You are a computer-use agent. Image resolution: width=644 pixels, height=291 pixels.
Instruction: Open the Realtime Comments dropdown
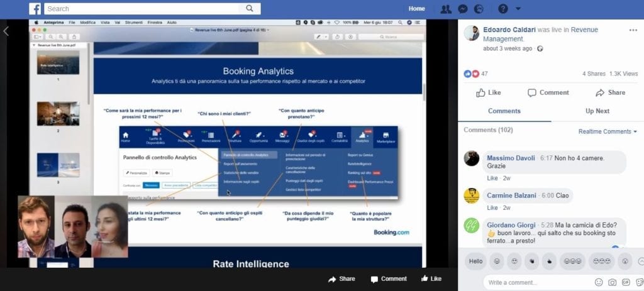pos(608,132)
